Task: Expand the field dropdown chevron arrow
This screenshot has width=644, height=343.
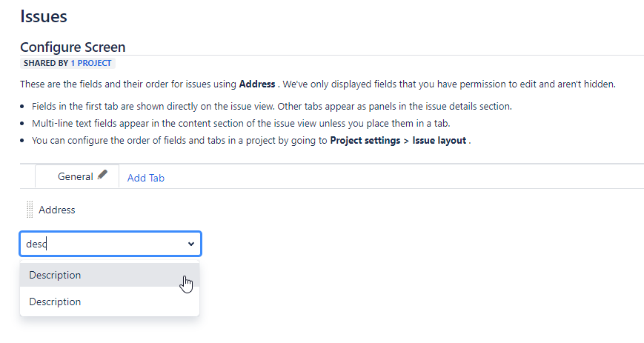Action: tap(191, 244)
